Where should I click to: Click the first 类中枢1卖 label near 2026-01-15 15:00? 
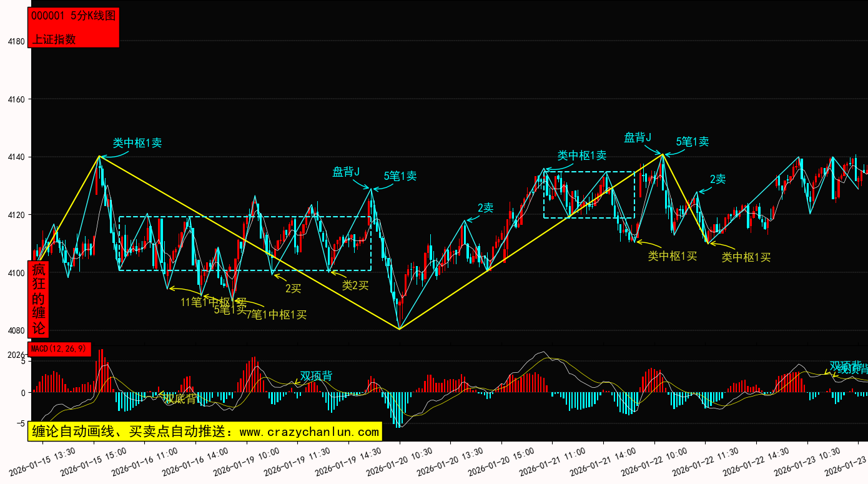(x=137, y=143)
